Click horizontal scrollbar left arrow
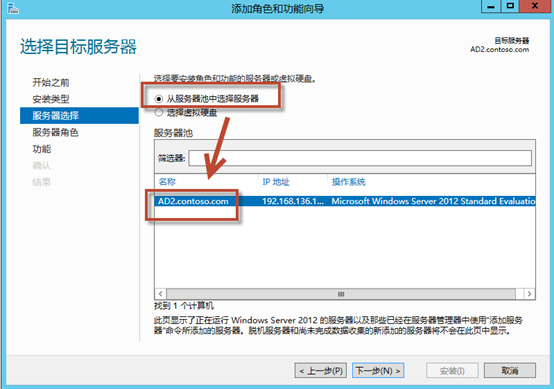The height and width of the screenshot is (389, 554). 160,294
